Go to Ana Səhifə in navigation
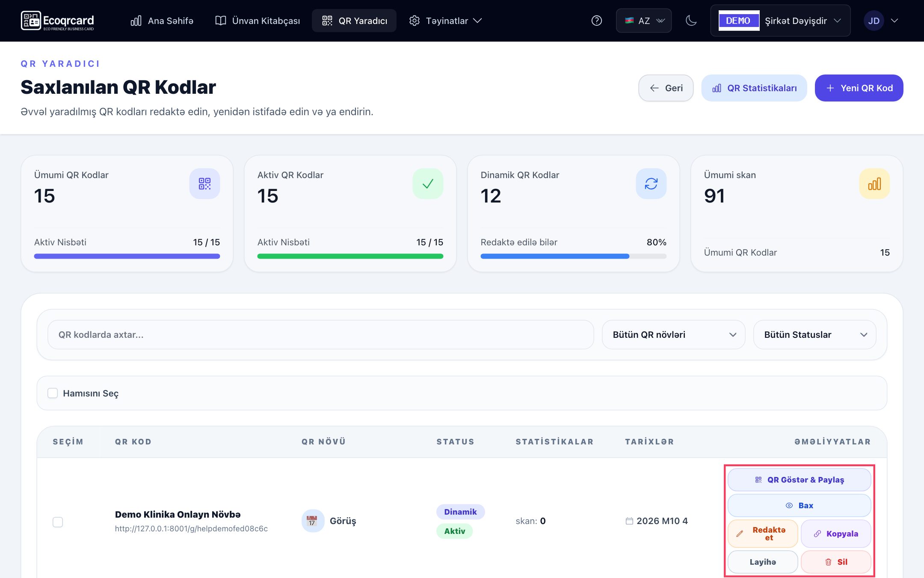Image resolution: width=924 pixels, height=578 pixels. pos(162,21)
